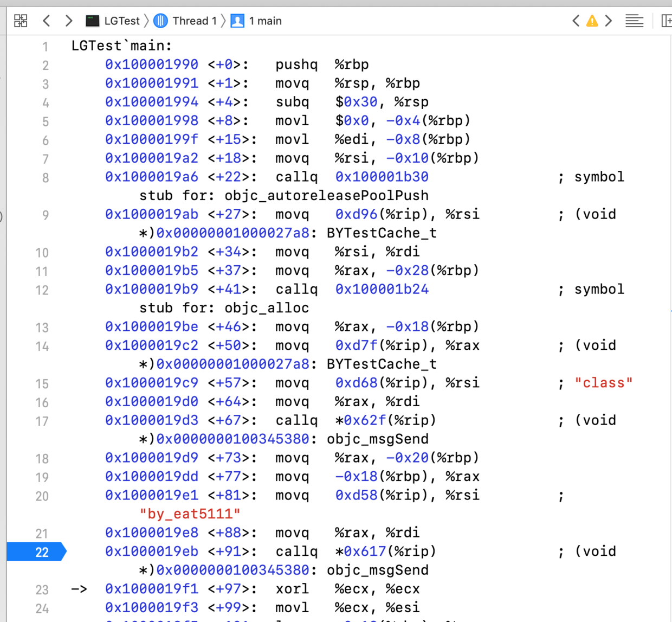This screenshot has width=672, height=622.
Task: Click the LGTest`main: header text
Action: (x=122, y=46)
